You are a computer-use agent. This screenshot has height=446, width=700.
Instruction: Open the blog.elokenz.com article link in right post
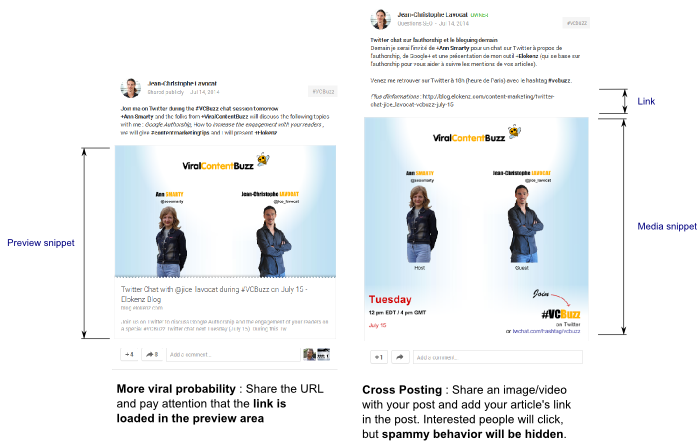click(x=462, y=100)
